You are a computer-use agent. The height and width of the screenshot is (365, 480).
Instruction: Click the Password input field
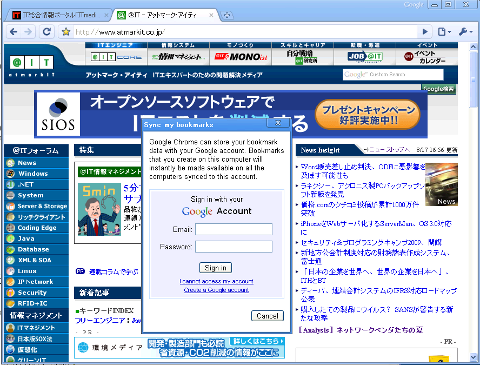point(234,247)
